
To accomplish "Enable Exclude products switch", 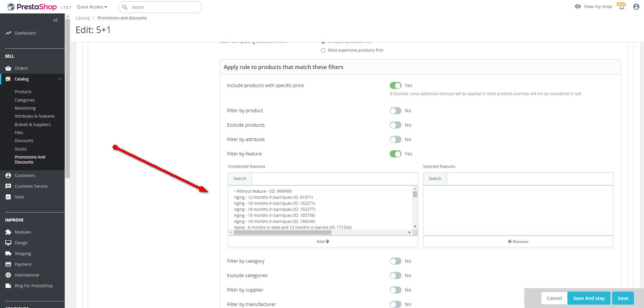I will pyautogui.click(x=395, y=125).
